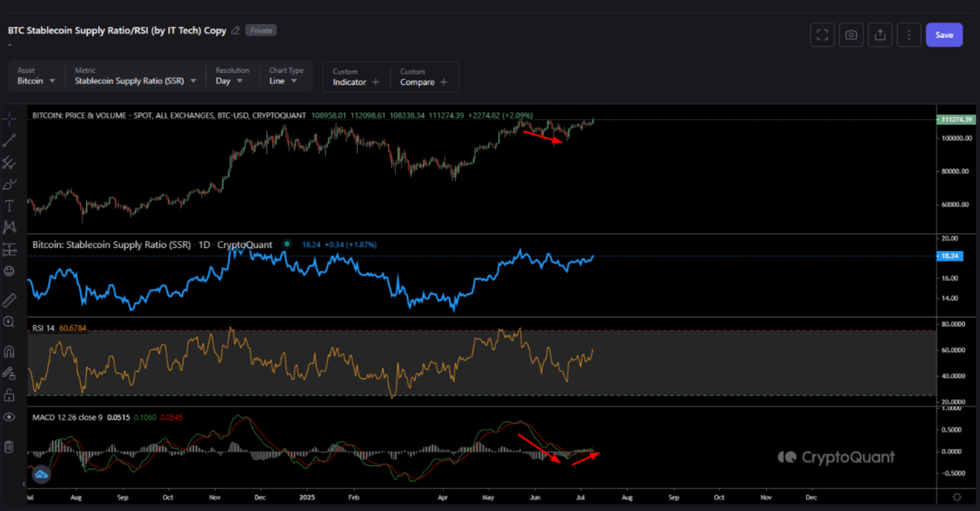Click the Save button
This screenshot has width=980, height=511.
pyautogui.click(x=944, y=35)
